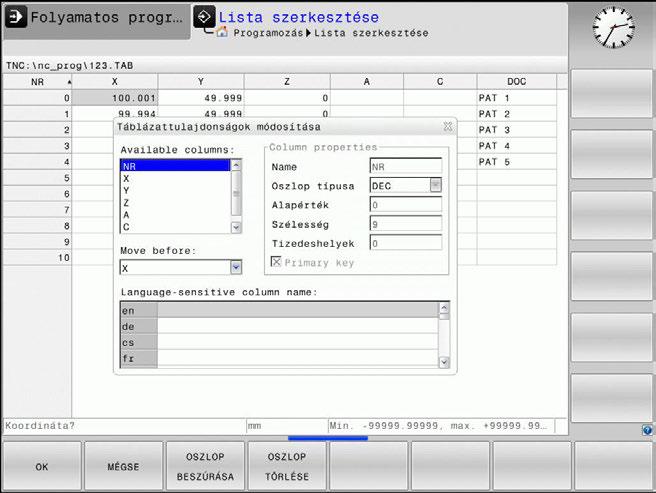Click the Lista szerkesztése breadcrumb entry
Image resolution: width=656 pixels, height=493 pixels.
click(x=371, y=33)
